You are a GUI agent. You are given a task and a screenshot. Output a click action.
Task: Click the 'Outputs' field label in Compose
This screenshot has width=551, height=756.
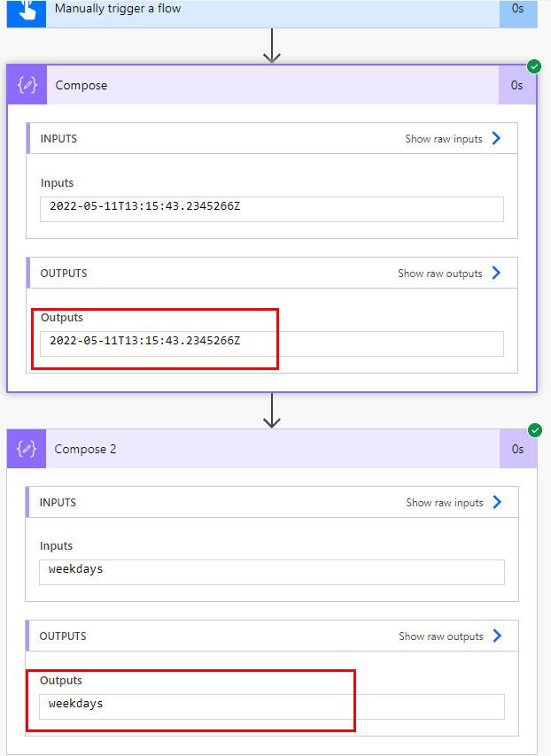tap(62, 318)
